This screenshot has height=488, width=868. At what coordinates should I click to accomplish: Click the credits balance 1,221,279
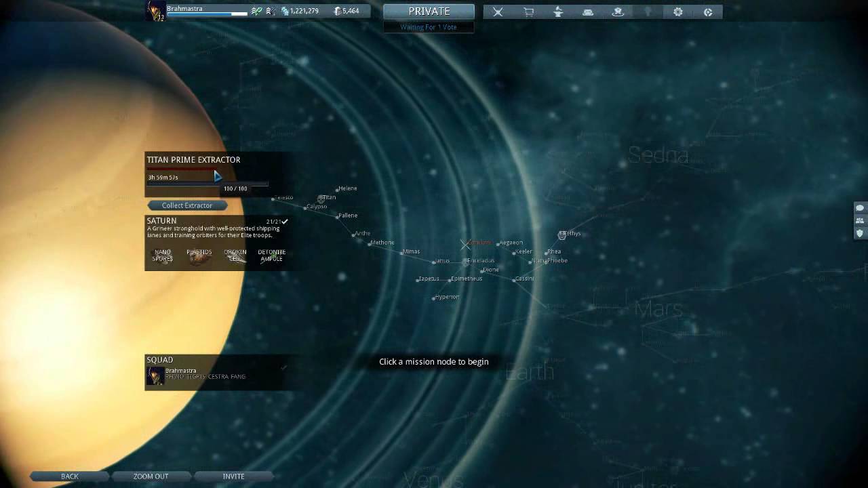click(x=300, y=11)
